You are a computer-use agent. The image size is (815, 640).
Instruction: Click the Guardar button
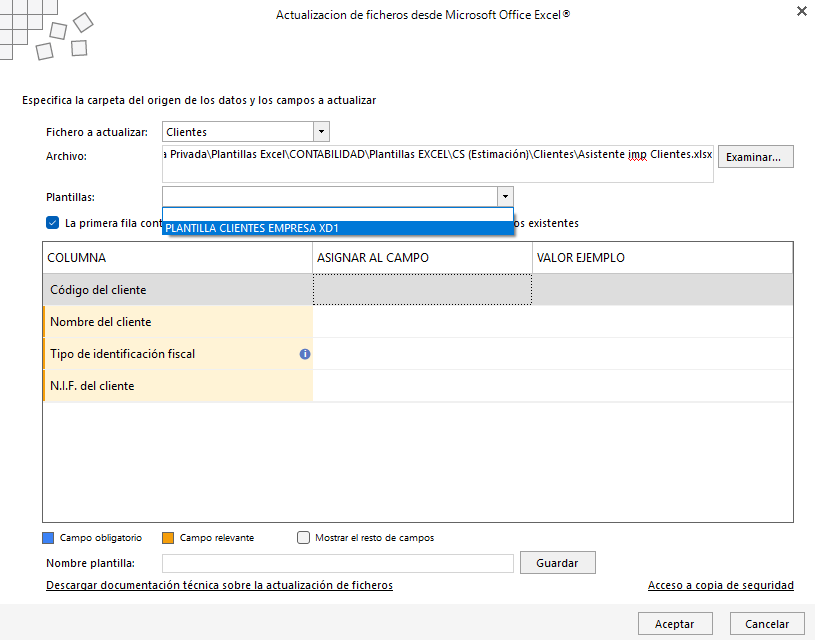coord(558,563)
